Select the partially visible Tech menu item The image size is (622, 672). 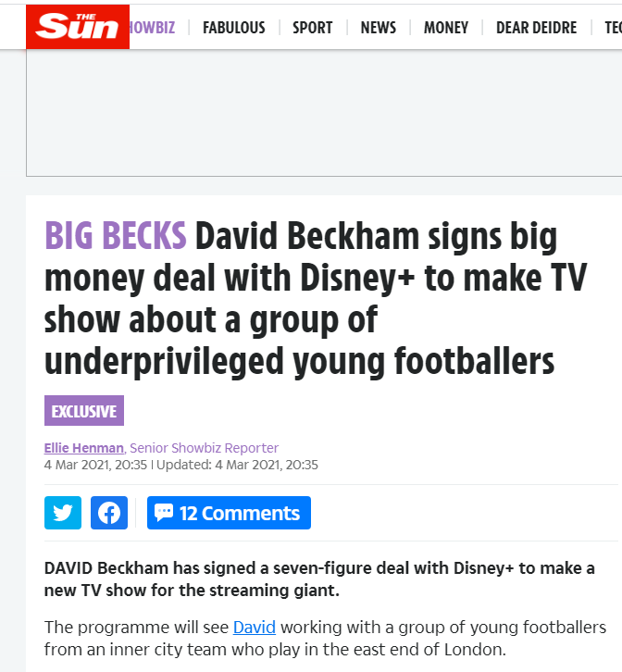pos(613,28)
